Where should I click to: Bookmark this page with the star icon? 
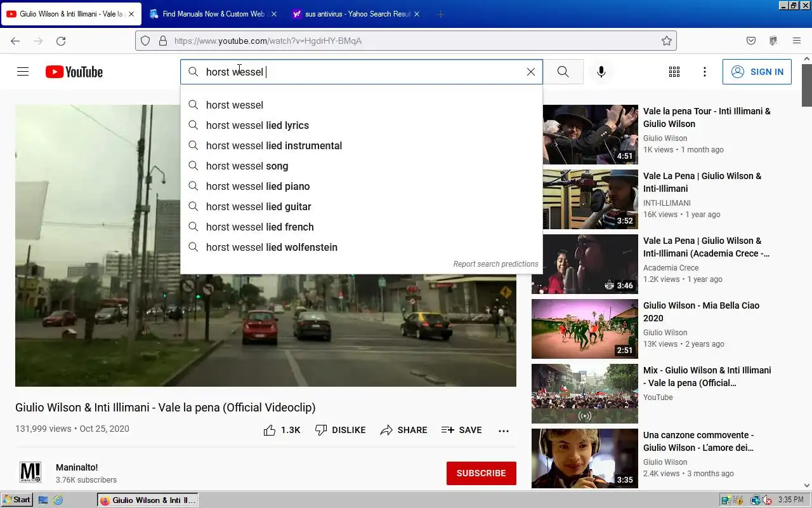pyautogui.click(x=666, y=41)
